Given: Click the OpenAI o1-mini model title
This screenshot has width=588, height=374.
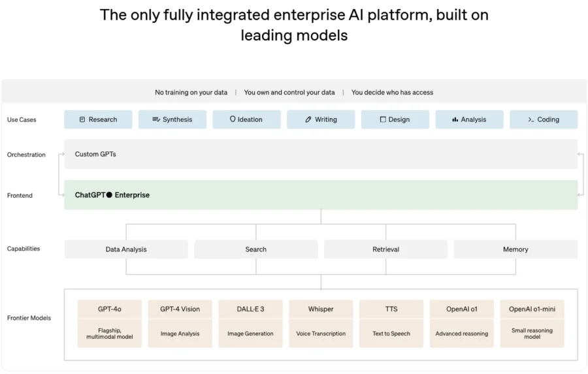Looking at the screenshot, I should pyautogui.click(x=532, y=309).
